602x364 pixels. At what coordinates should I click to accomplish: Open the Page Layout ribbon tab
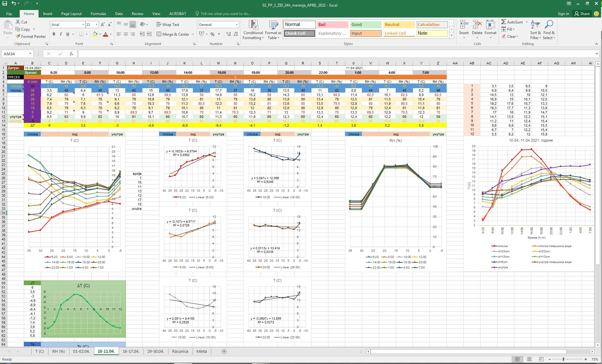71,14
